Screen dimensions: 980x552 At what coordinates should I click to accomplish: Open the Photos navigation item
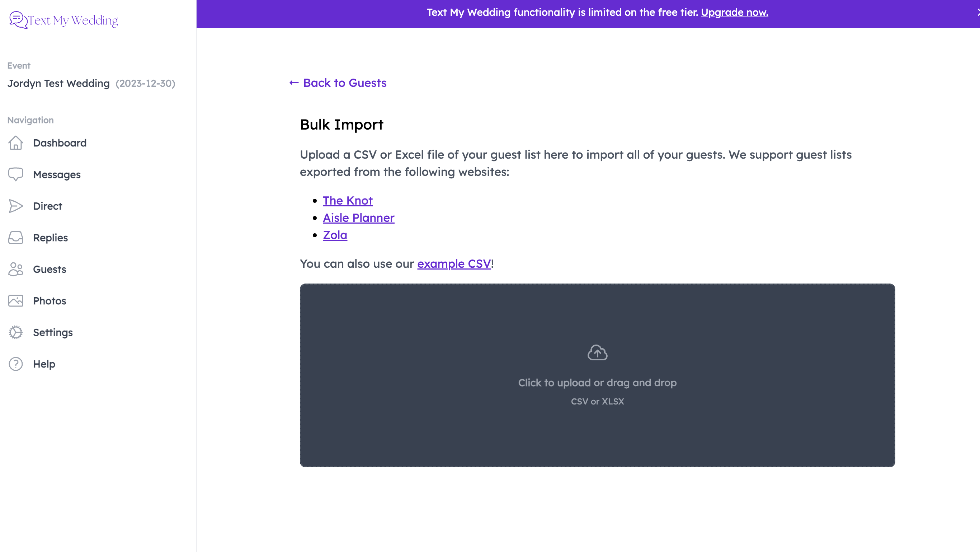pyautogui.click(x=50, y=301)
